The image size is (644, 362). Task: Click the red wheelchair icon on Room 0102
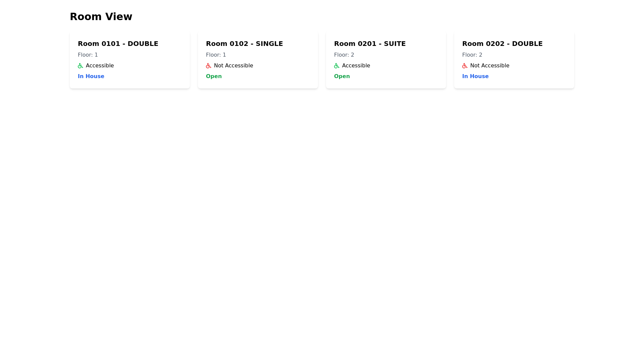click(x=209, y=66)
